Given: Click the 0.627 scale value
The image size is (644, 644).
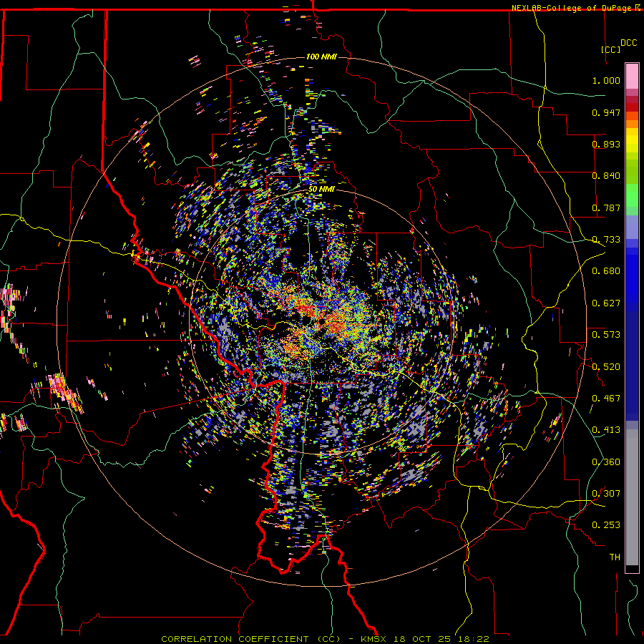Looking at the screenshot, I should tap(606, 303).
